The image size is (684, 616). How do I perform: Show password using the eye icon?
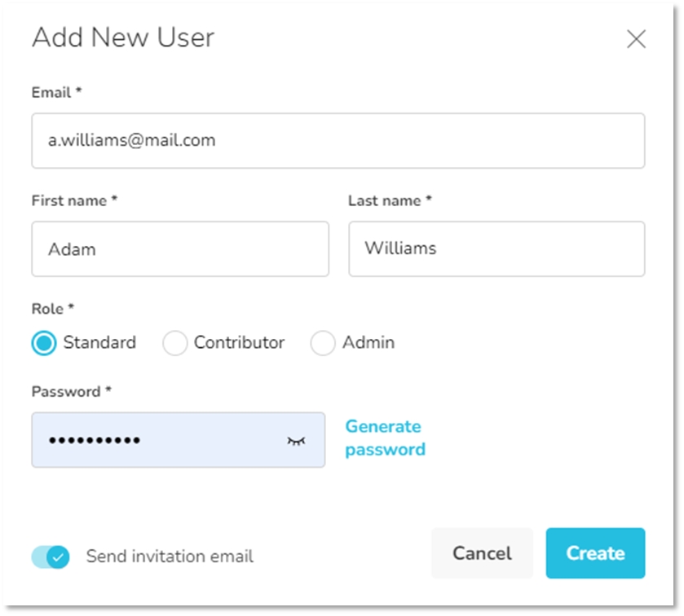(x=295, y=441)
